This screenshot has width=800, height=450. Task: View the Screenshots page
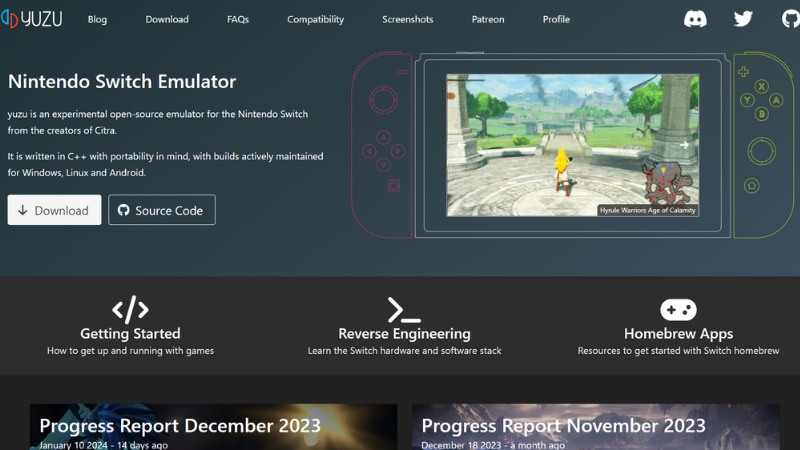click(408, 19)
